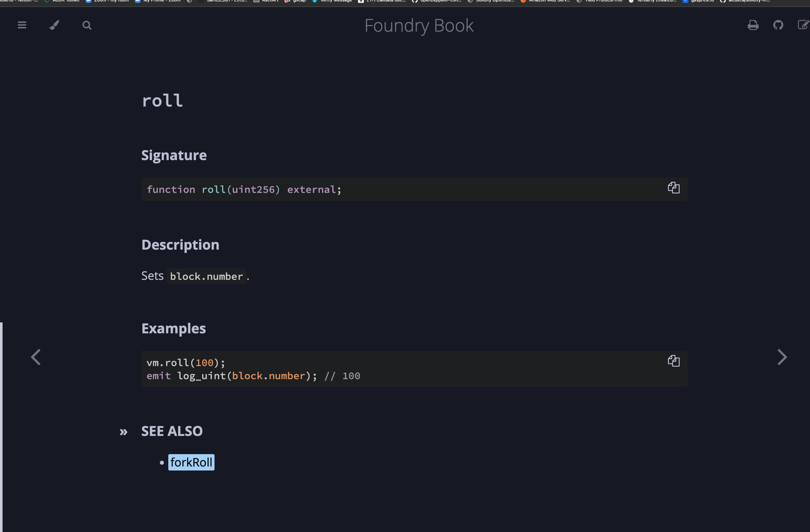Click the roll page heading
810x532 pixels.
pos(162,100)
